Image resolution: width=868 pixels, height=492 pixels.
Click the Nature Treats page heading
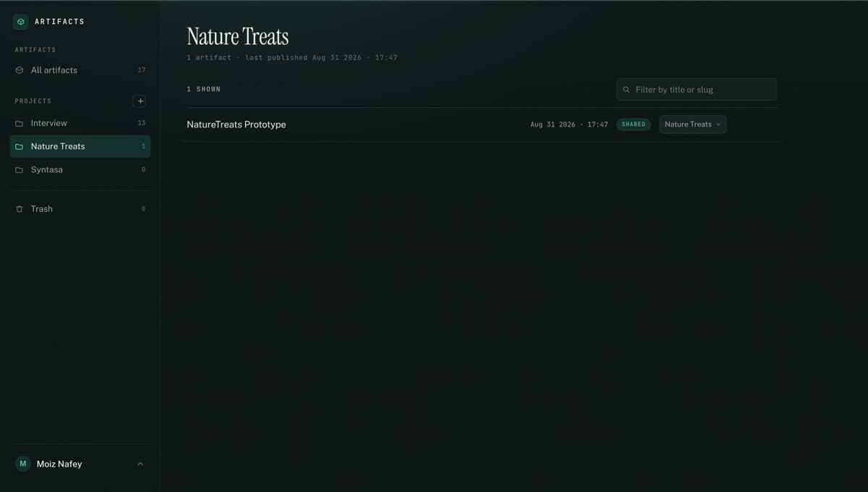click(x=238, y=36)
